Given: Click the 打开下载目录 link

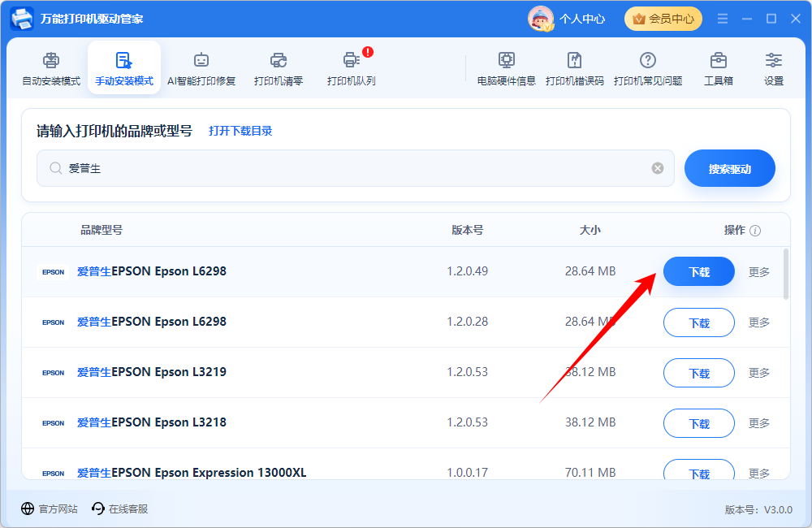Looking at the screenshot, I should pos(241,131).
